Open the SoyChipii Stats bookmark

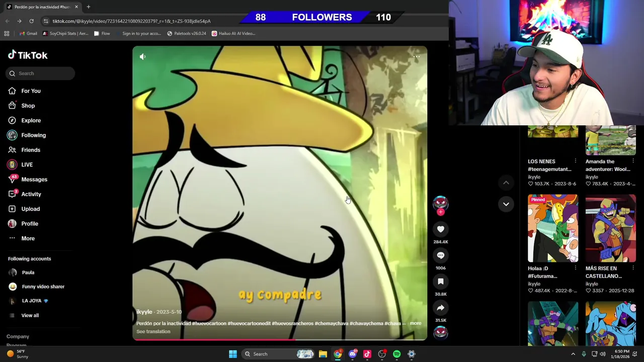[x=65, y=34]
